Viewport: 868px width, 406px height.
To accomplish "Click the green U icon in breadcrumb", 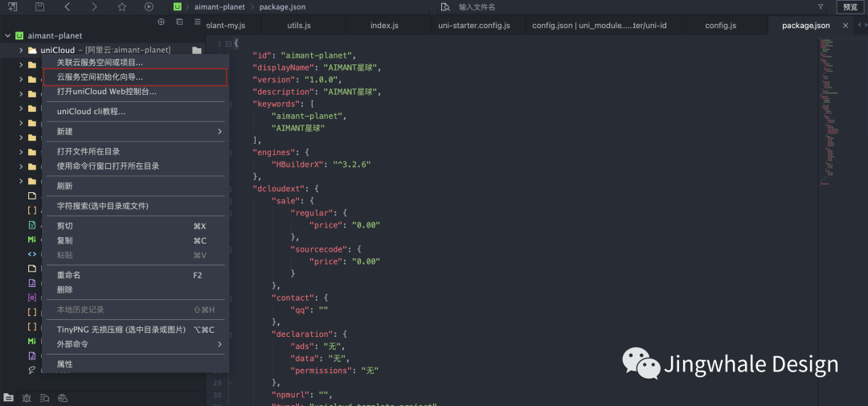I will (177, 6).
